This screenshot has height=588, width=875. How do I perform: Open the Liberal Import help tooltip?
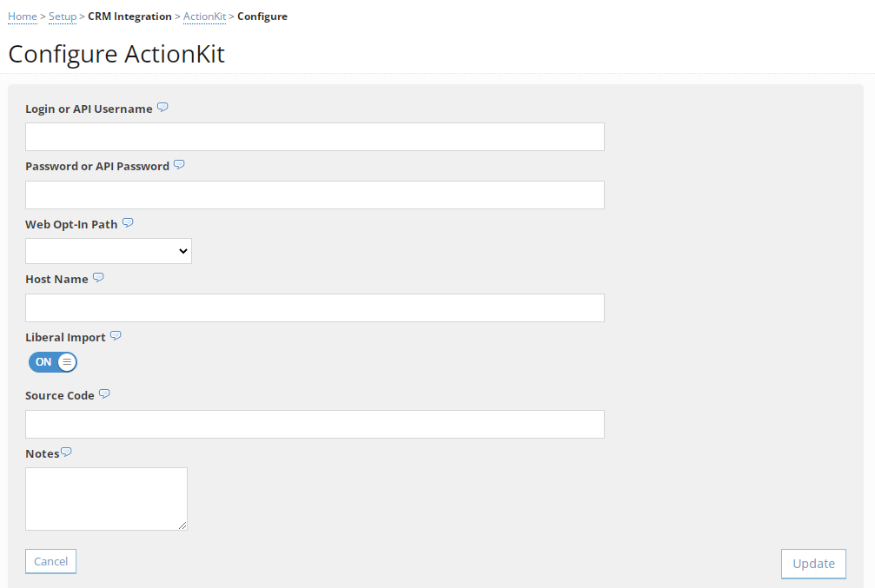116,334
